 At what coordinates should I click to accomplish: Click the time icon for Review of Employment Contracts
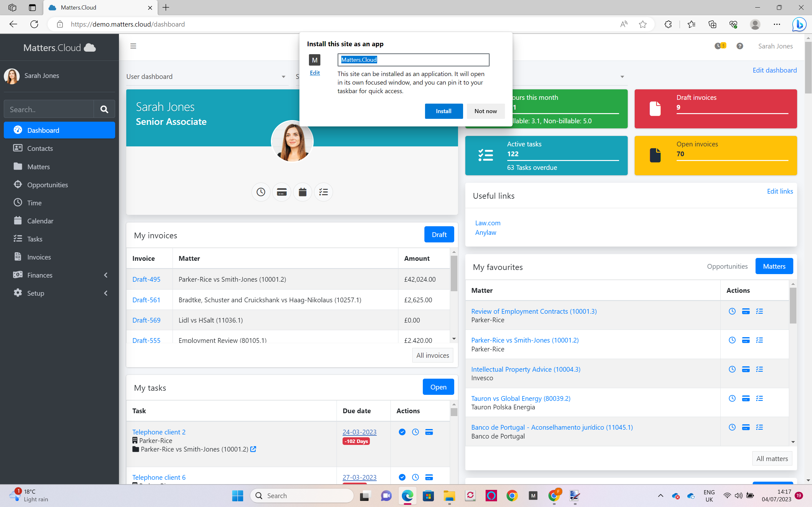point(732,311)
